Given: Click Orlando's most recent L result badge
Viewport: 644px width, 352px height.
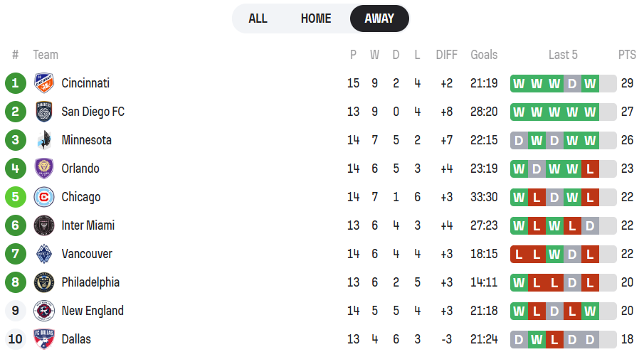Looking at the screenshot, I should coord(590,169).
